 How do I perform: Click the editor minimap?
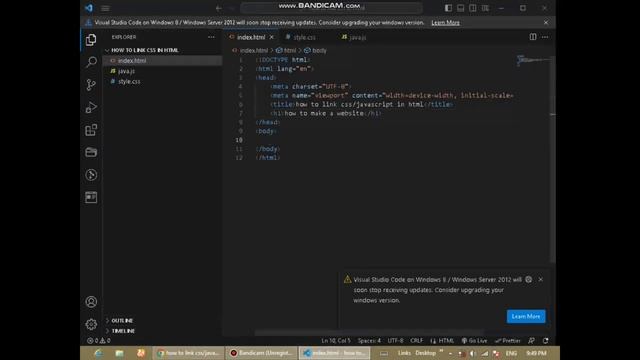[x=533, y=60]
